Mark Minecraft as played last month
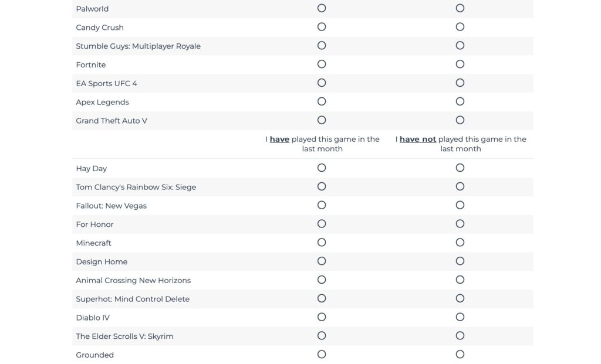The image size is (601, 364). (x=322, y=243)
